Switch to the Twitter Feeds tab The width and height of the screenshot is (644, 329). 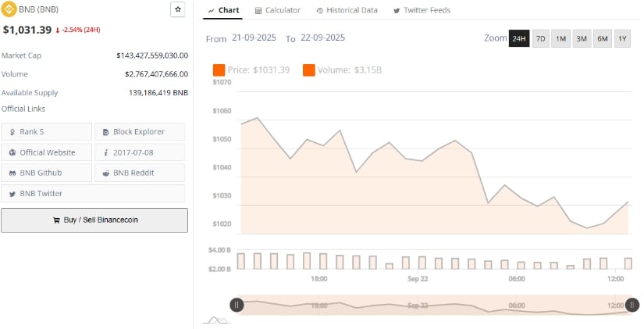(422, 10)
